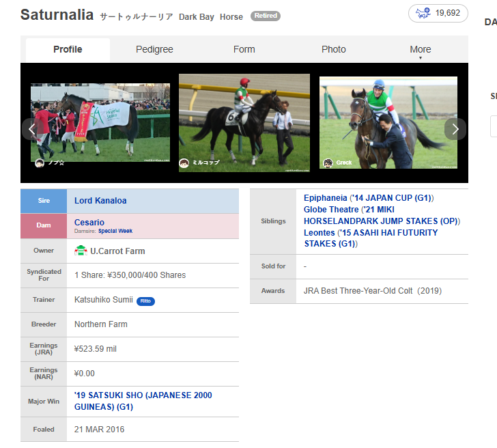Show next photo with right carousel arrow
Image resolution: width=497 pixels, height=448 pixels.
pos(455,129)
